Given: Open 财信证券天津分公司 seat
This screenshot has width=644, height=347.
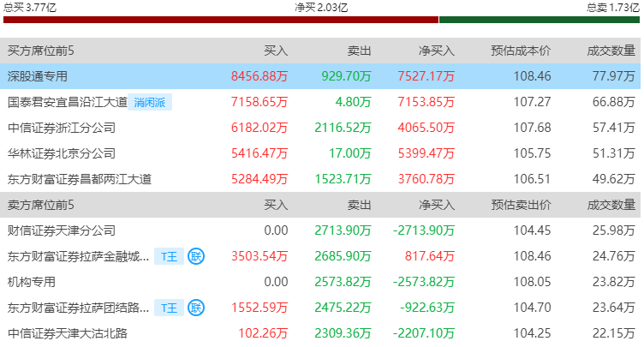Looking at the screenshot, I should (61, 230).
